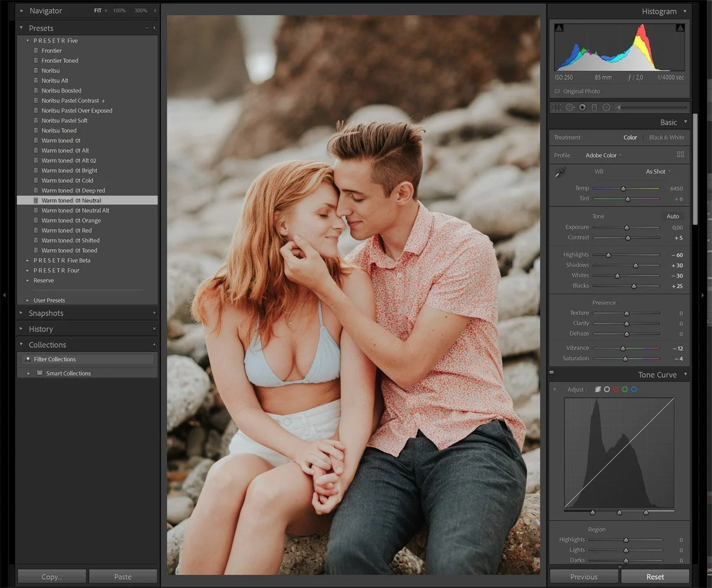Expand the PRESETR Four preset folder

tap(28, 271)
